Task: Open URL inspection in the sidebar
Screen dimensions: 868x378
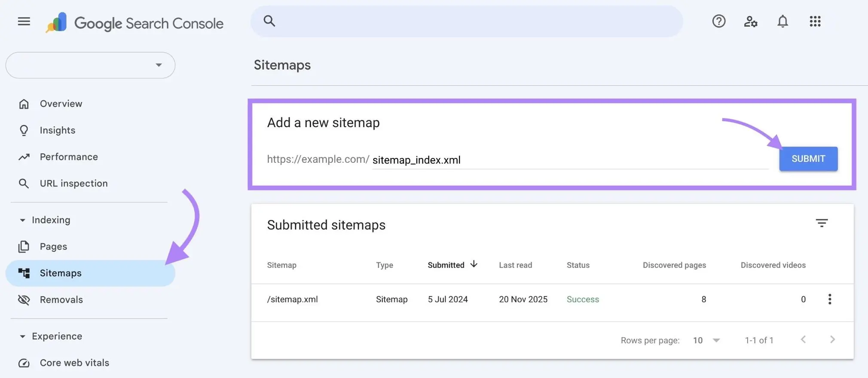Action: [x=90, y=183]
